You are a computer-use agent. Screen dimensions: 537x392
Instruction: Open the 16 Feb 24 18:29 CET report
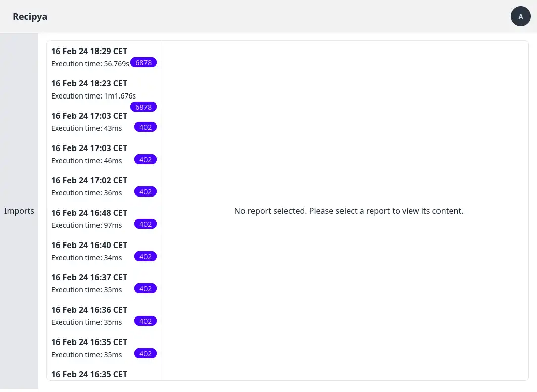[x=104, y=58]
